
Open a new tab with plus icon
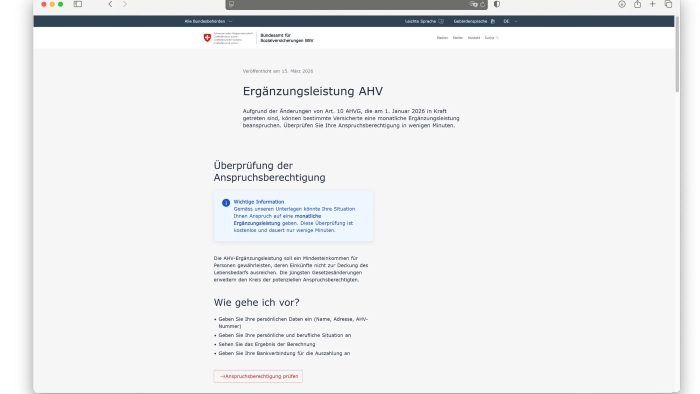point(653,4)
